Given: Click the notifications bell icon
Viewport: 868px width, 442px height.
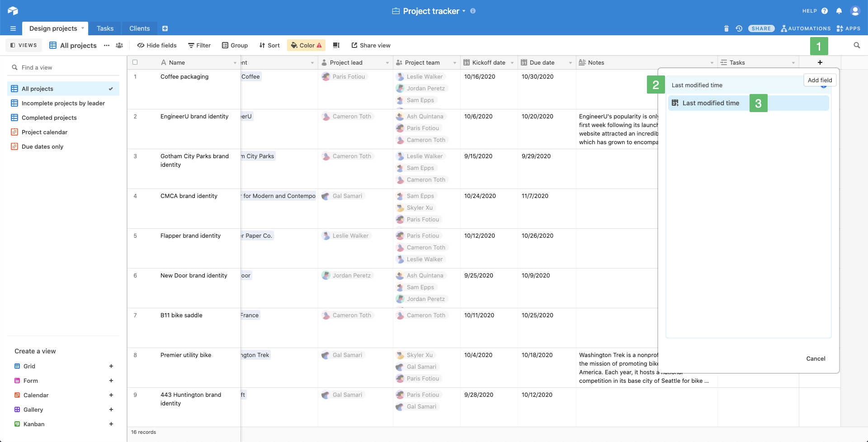Looking at the screenshot, I should (x=839, y=11).
